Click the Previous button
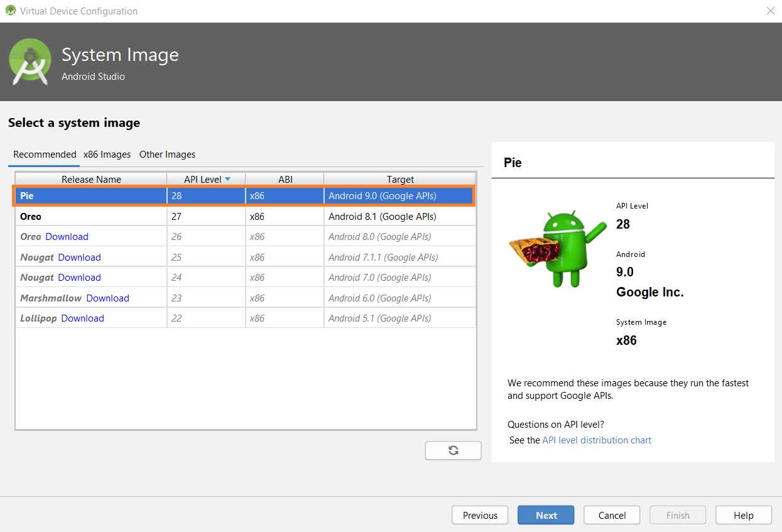This screenshot has height=532, width=782. (x=480, y=515)
